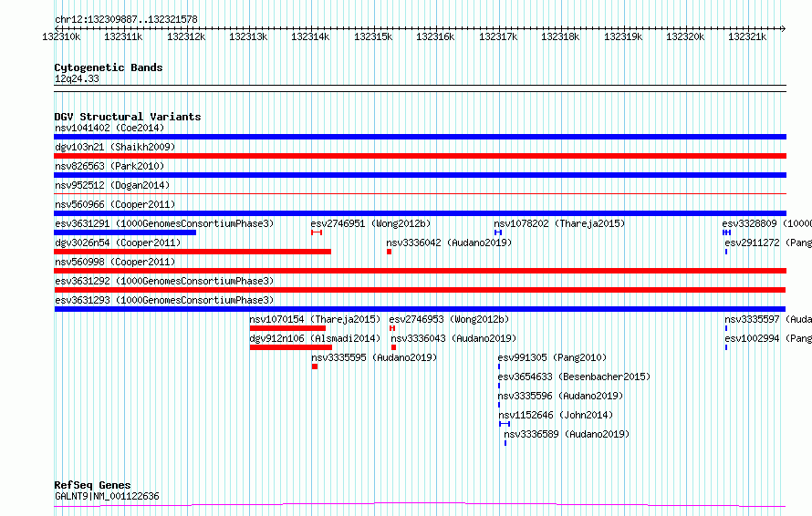Image resolution: width=812 pixels, height=516 pixels.
Task: Click the esv1002994 variant label
Action: pyautogui.click(x=768, y=338)
